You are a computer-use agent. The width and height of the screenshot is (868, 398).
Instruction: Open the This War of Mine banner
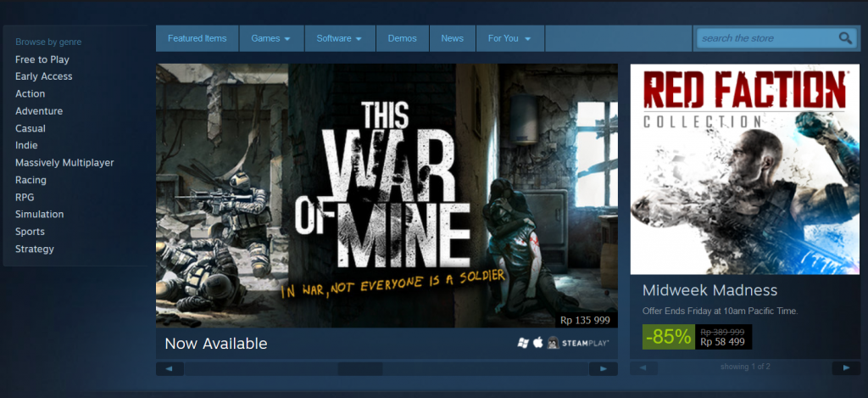[387, 195]
